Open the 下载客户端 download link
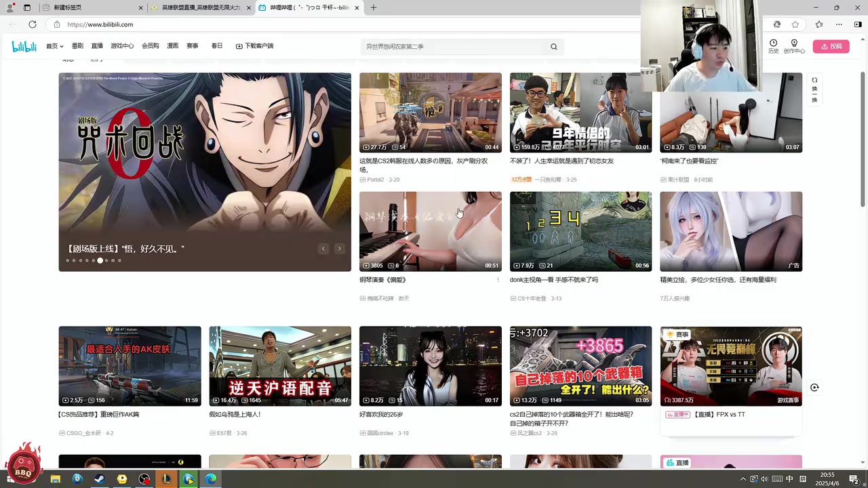 pyautogui.click(x=254, y=46)
